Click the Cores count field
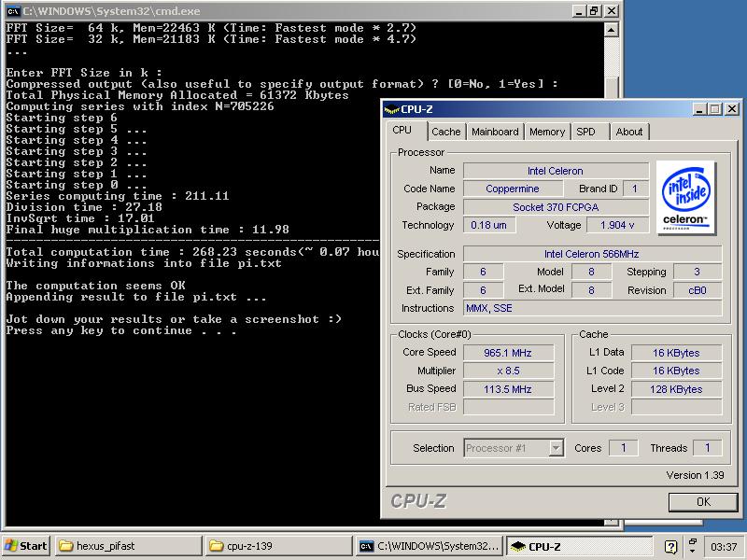 click(623, 448)
